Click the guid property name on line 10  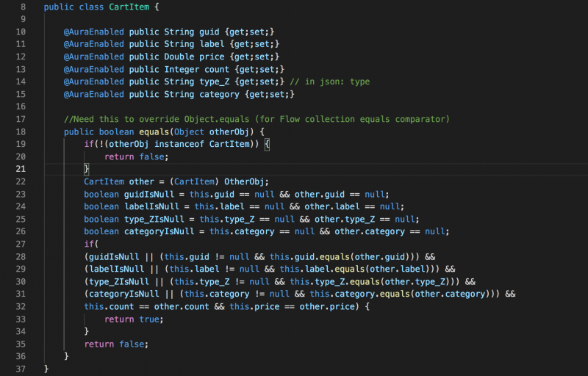[209, 32]
